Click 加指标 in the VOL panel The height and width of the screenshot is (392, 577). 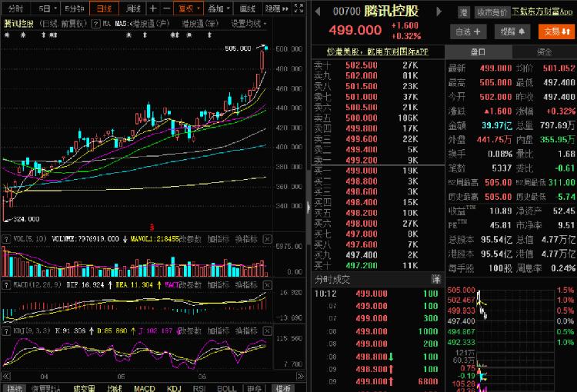click(218, 239)
